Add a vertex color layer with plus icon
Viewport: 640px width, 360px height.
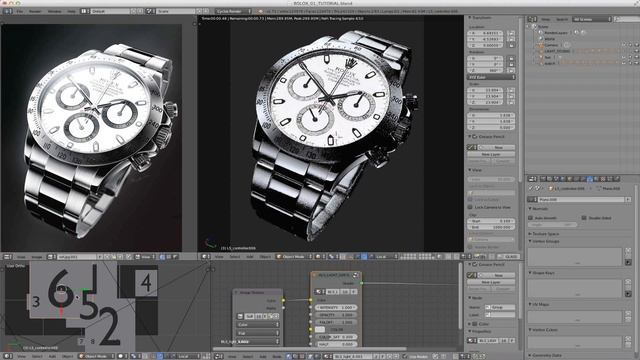tap(628, 339)
